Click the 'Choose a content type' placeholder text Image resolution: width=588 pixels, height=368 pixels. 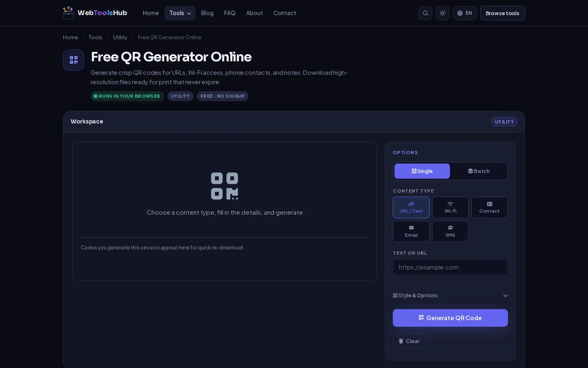click(225, 213)
